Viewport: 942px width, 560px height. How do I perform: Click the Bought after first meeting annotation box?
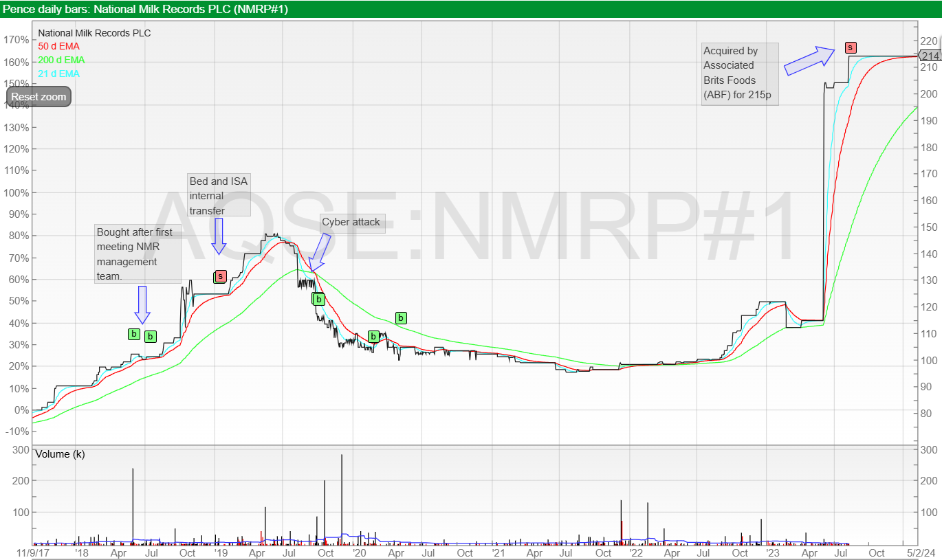pos(138,254)
